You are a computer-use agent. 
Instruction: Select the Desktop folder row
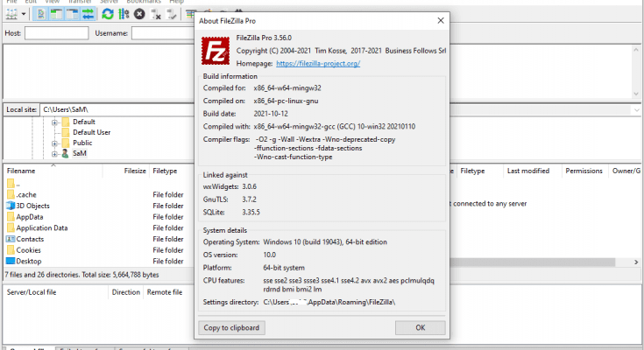tap(98, 262)
